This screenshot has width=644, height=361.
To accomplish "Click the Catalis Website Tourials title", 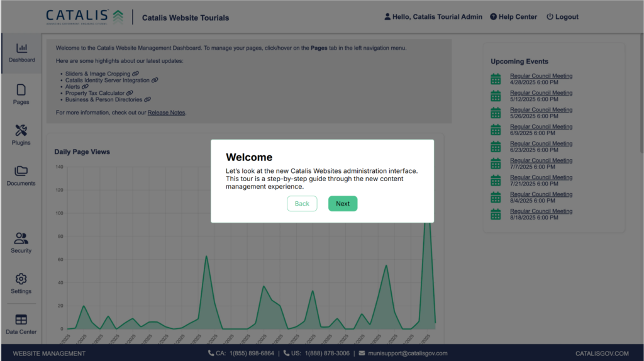I will tap(186, 18).
